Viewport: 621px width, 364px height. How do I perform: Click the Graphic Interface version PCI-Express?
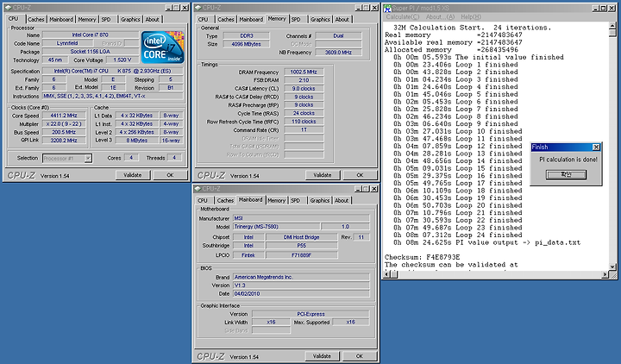(310, 314)
